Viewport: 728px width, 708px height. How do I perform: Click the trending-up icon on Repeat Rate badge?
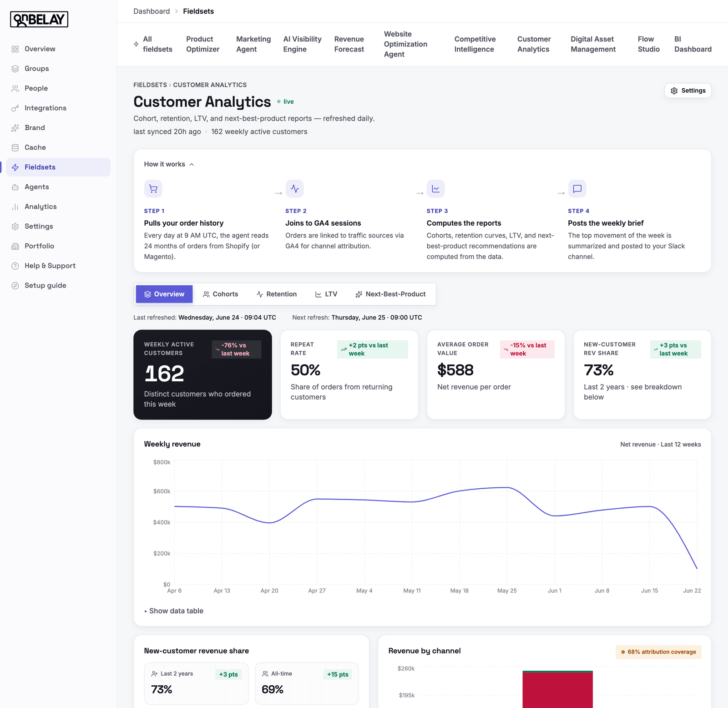point(344,349)
